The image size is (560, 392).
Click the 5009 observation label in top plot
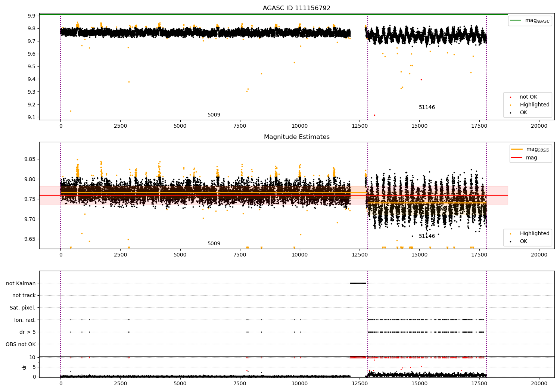coord(214,115)
